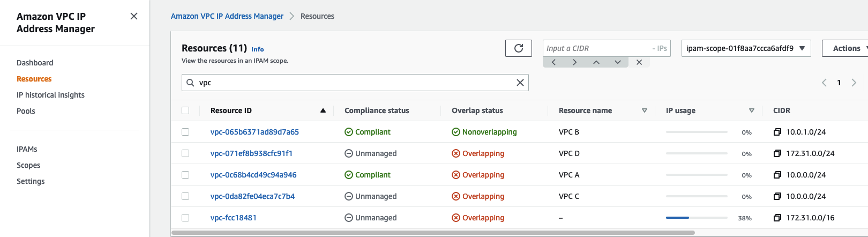Tick checkbox for vpc-0c68b4cd49c94a946
Screen dimensions: 868x237
coord(185,175)
